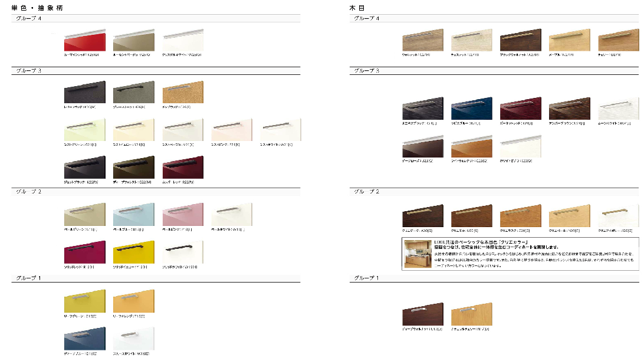Select the Carmine Red door swatch
The height and width of the screenshot is (361, 644).
pyautogui.click(x=84, y=40)
